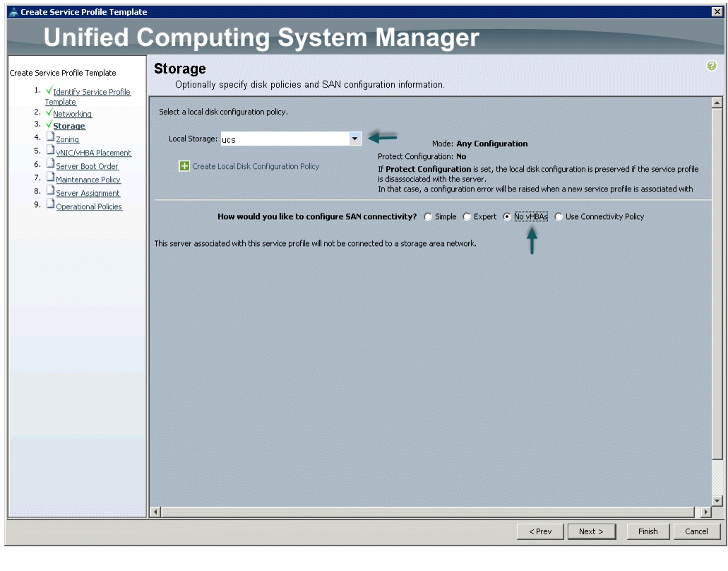Viewport: 728px width, 571px height.
Task: Click Create Local Disk Configuration Policy link
Action: click(256, 166)
